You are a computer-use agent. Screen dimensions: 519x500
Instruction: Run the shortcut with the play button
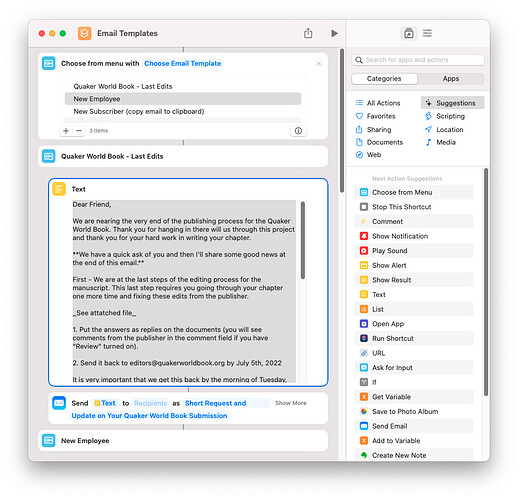334,33
